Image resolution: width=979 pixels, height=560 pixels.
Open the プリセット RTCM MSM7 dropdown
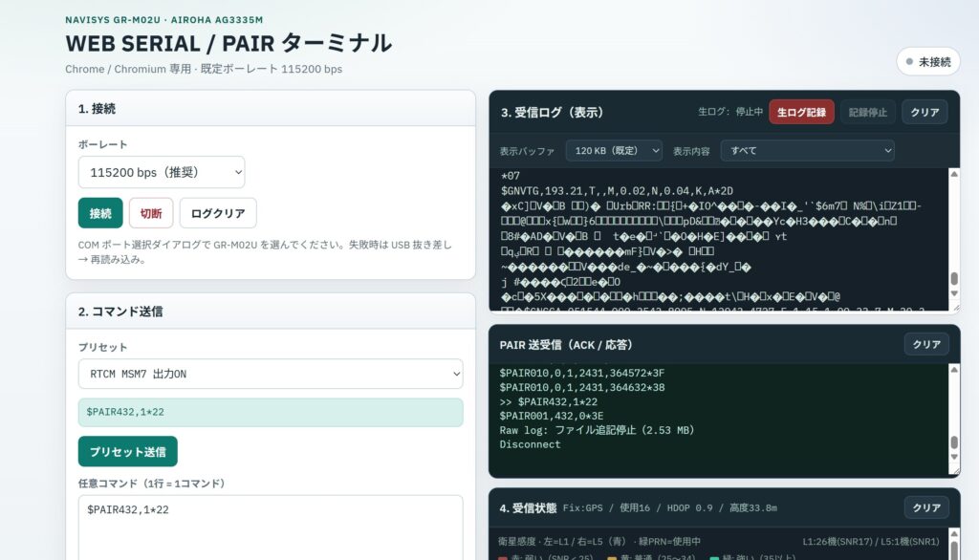pos(271,374)
